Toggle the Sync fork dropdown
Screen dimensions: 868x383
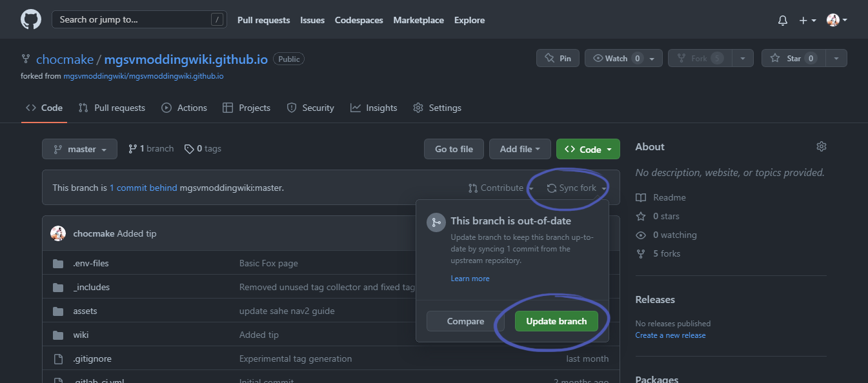[x=576, y=188]
